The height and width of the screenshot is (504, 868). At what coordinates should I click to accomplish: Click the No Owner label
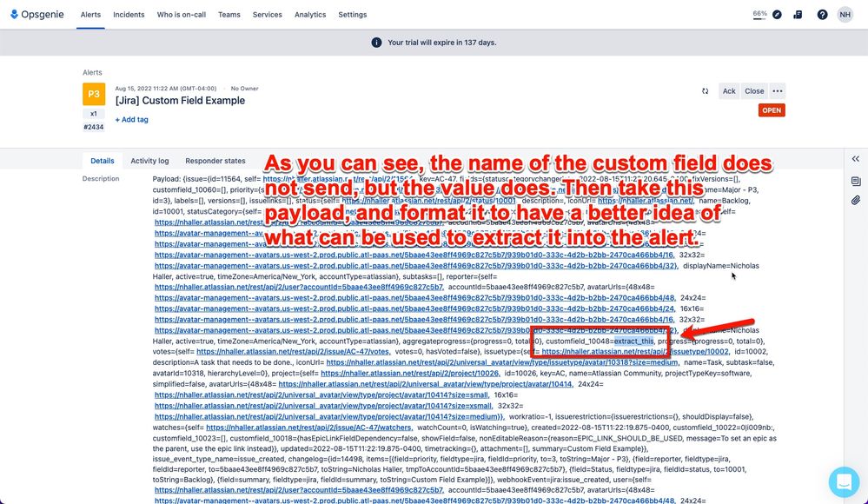pos(245,89)
